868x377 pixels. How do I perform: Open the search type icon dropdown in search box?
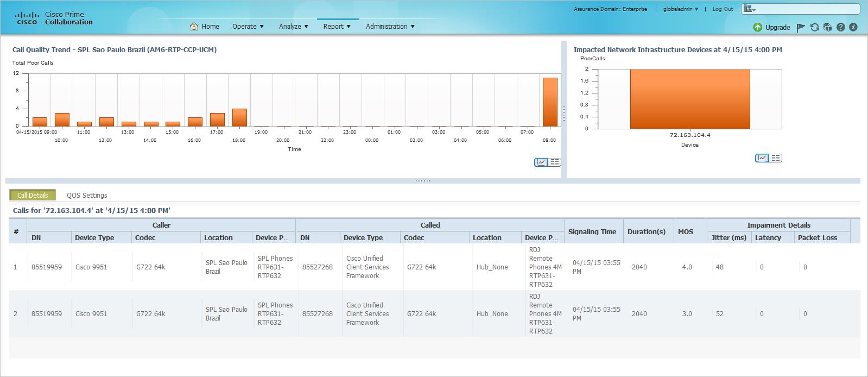(749, 9)
